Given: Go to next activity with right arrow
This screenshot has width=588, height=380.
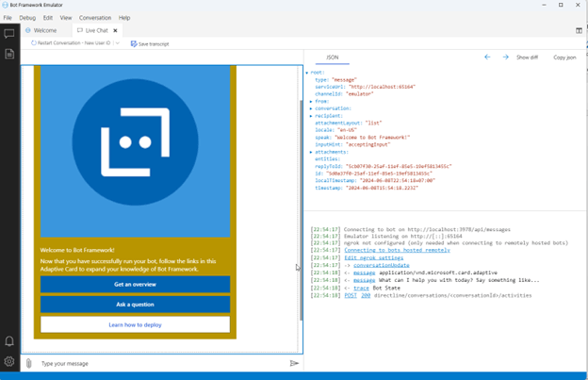Looking at the screenshot, I should pyautogui.click(x=505, y=58).
